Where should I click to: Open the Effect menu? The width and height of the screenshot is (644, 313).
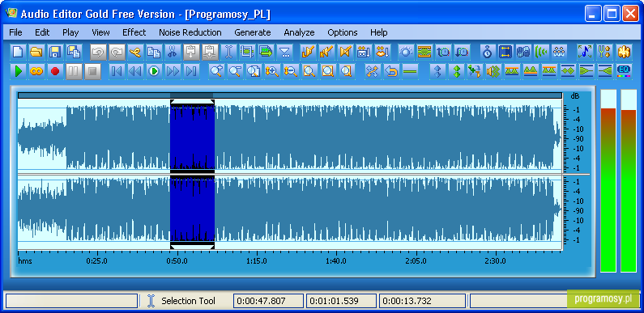134,32
